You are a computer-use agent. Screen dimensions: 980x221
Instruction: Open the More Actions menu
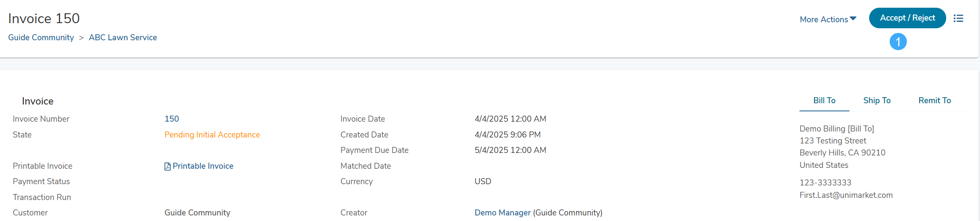point(828,19)
